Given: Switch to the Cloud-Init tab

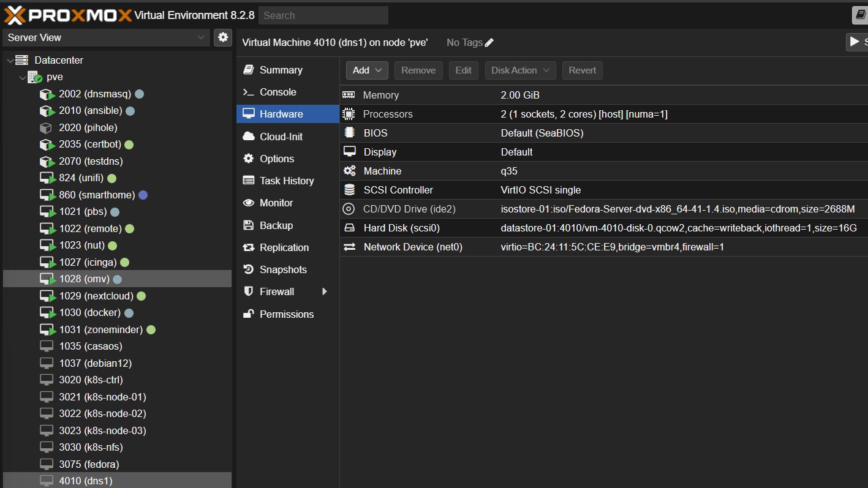Looking at the screenshot, I should coord(281,137).
